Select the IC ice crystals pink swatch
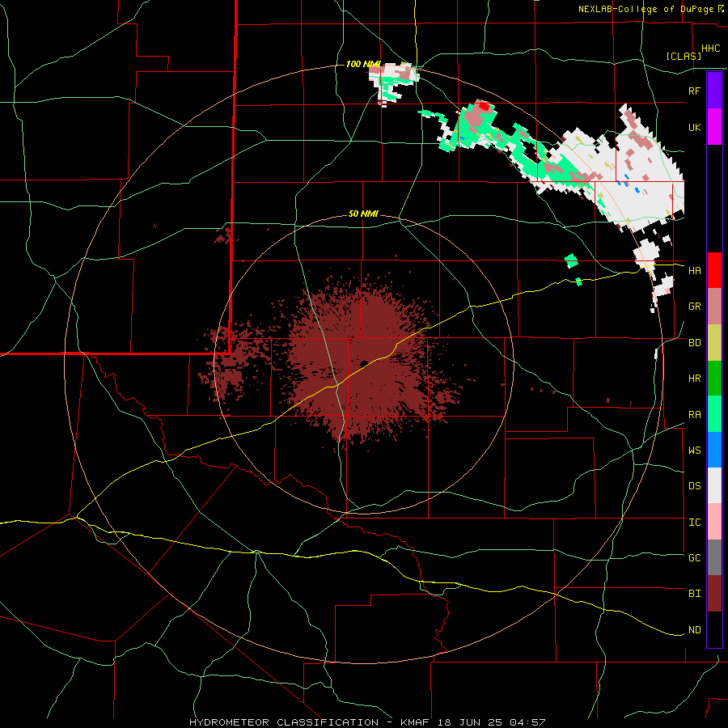 point(714,522)
